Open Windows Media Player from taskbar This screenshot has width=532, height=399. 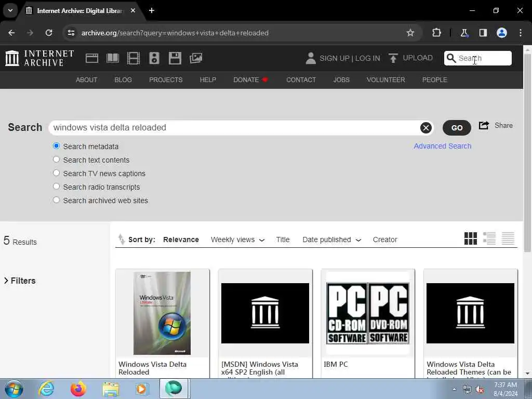tap(142, 389)
